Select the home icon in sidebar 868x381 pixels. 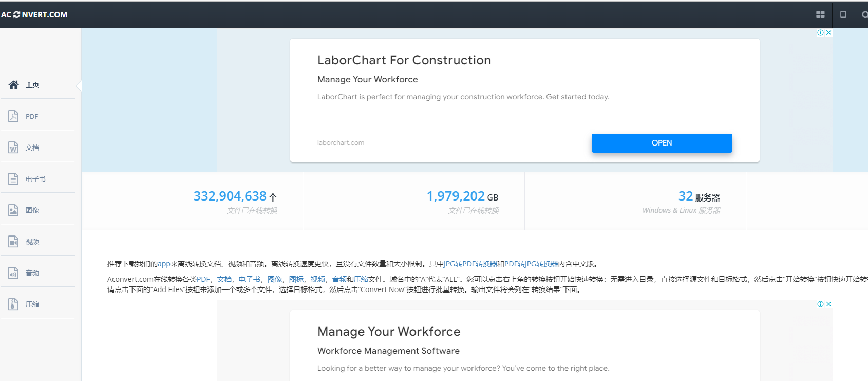click(x=13, y=85)
